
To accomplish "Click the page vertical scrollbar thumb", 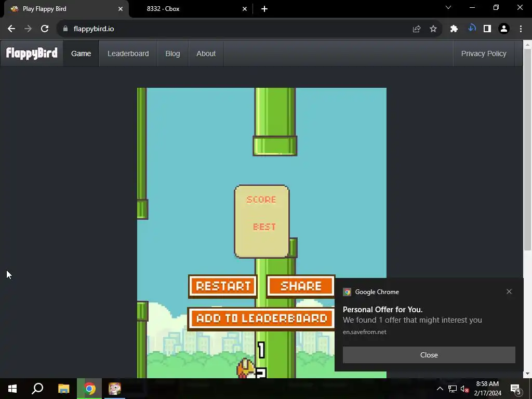I will pos(527,149).
